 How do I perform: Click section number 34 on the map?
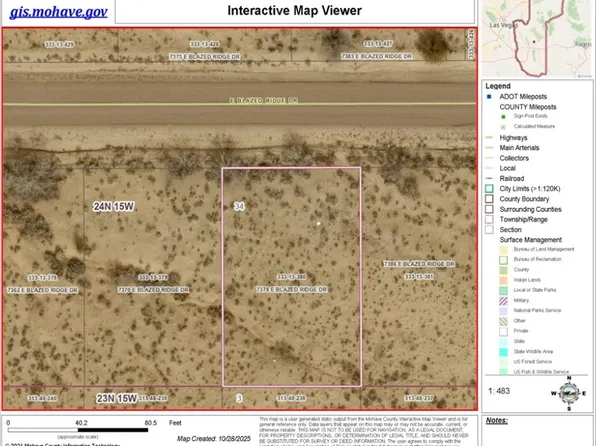pyautogui.click(x=239, y=206)
